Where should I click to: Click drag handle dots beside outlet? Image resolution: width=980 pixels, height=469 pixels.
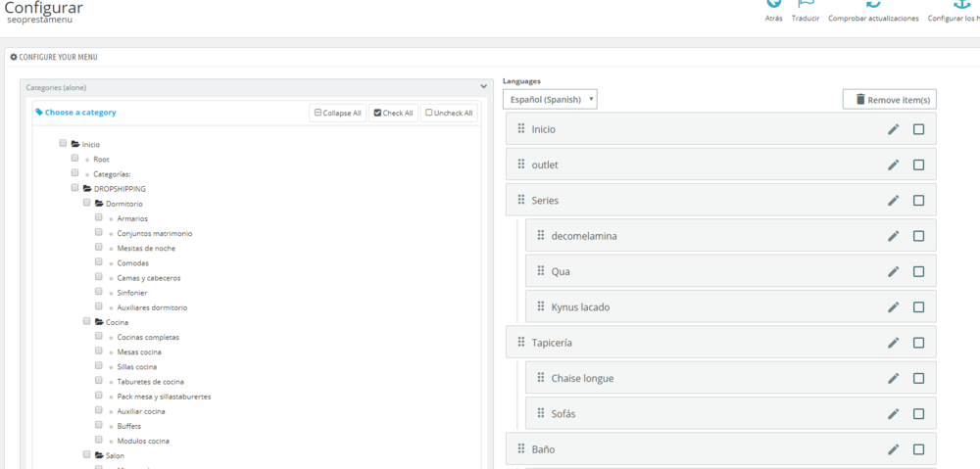(521, 164)
